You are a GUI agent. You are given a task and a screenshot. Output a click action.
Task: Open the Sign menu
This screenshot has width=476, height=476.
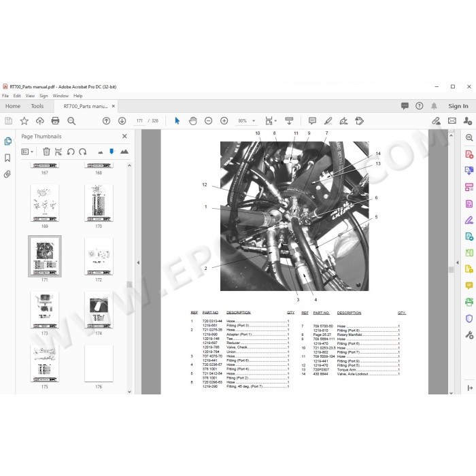44,96
